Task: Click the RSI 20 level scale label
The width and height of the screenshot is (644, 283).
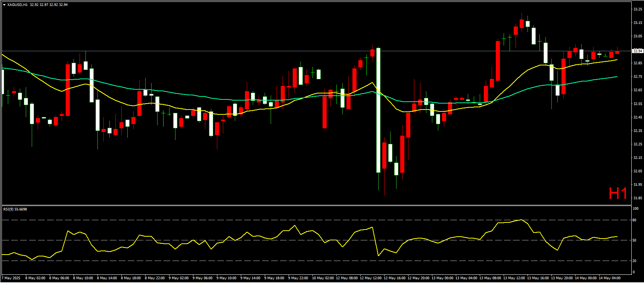Action: (x=634, y=261)
